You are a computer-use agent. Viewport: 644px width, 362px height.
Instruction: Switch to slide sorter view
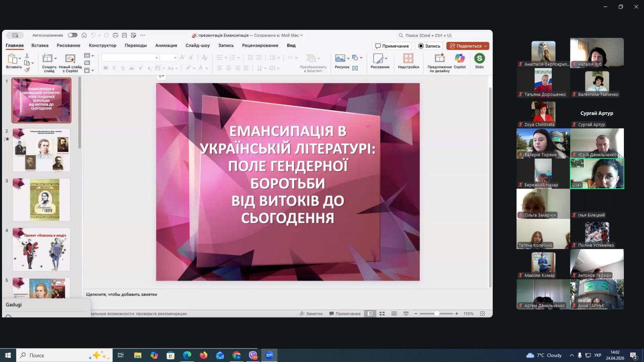click(382, 314)
